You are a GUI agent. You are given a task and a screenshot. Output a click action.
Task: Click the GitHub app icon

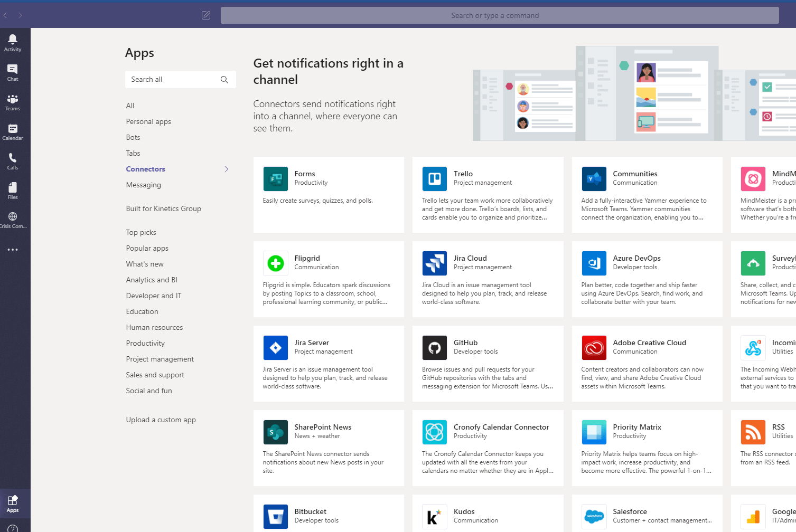[434, 348]
